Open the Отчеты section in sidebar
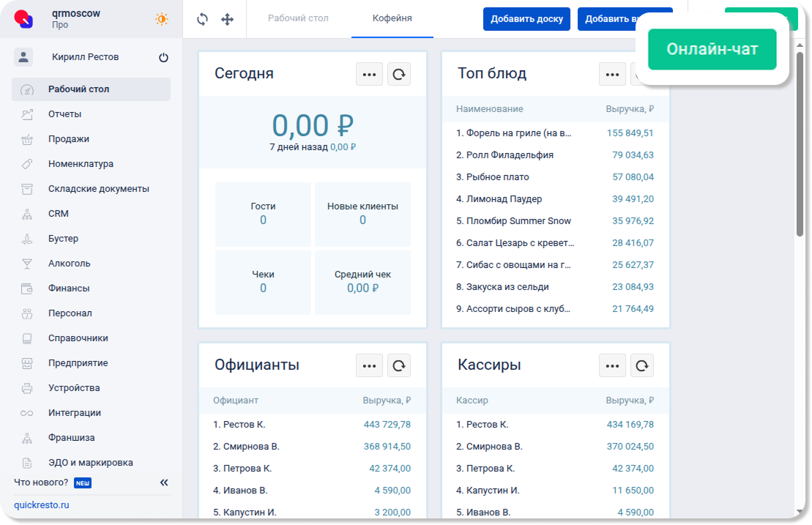This screenshot has width=812, height=525. pyautogui.click(x=64, y=114)
